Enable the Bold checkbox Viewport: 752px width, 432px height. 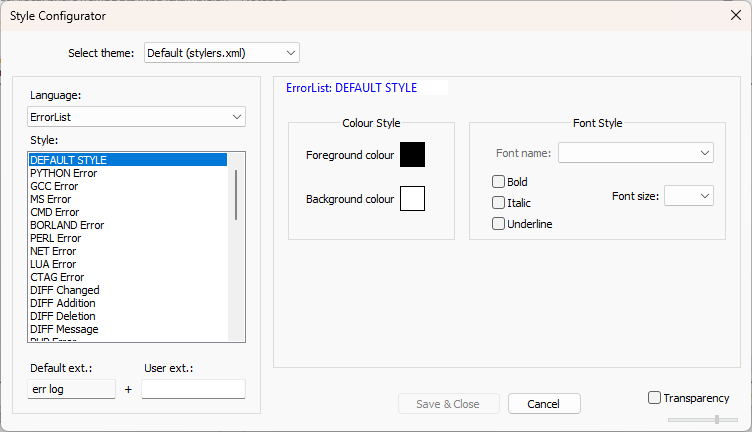tap(498, 182)
